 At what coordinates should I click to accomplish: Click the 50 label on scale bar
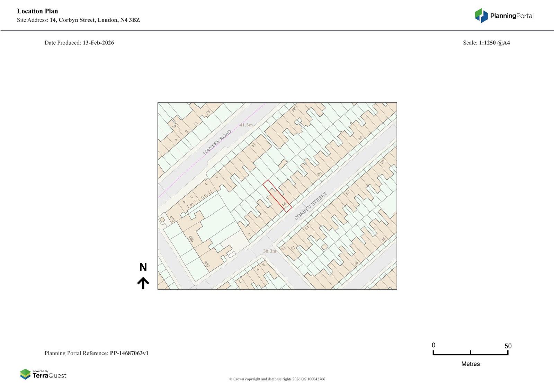pos(508,346)
